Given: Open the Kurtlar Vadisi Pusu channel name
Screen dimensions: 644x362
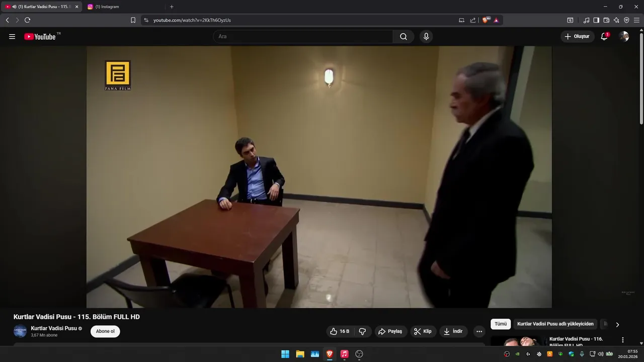Looking at the screenshot, I should 54,328.
